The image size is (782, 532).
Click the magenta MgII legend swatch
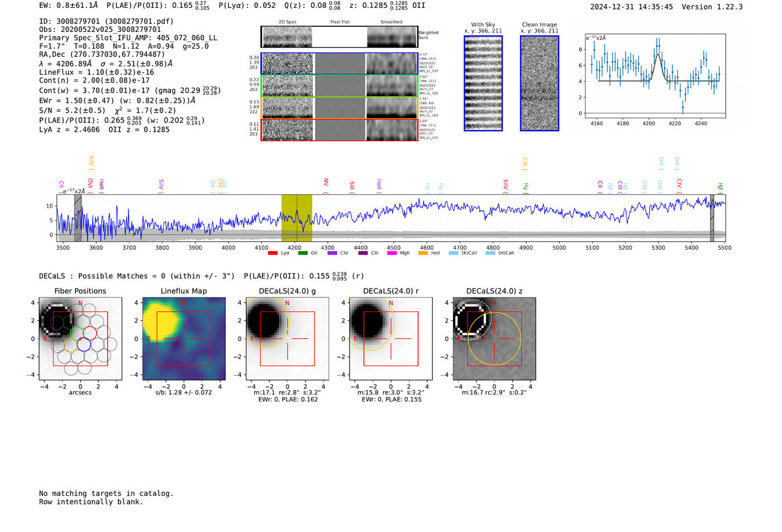tap(392, 253)
